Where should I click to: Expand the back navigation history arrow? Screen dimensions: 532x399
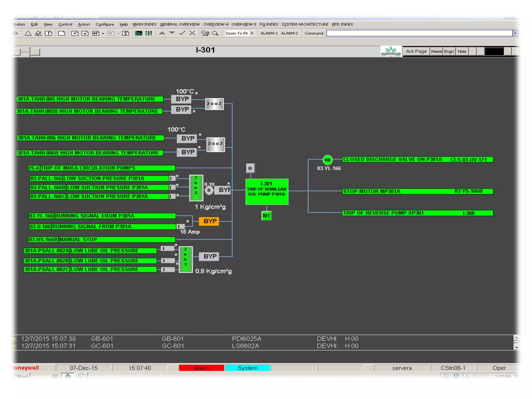tap(103, 34)
